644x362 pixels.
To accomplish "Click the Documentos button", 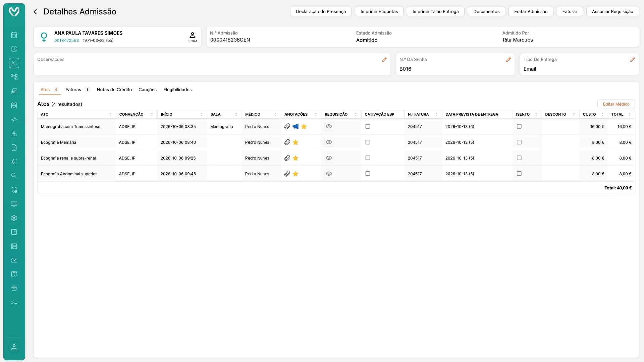I will tap(486, 11).
